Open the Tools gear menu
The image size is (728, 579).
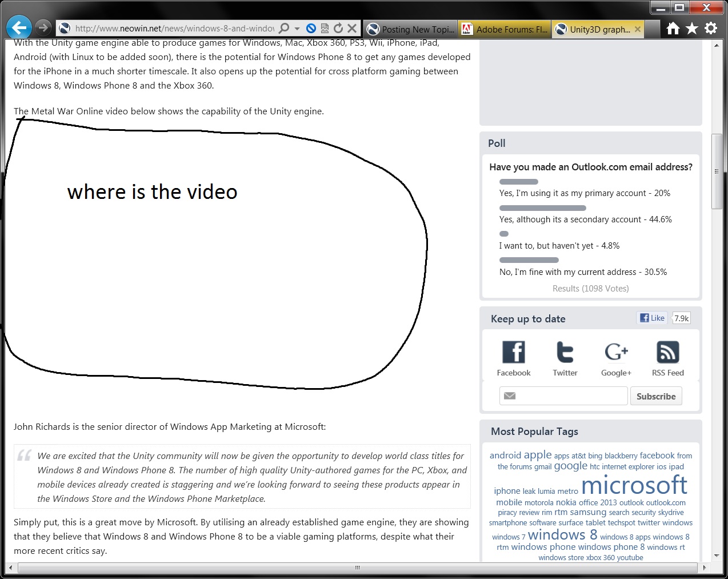711,28
